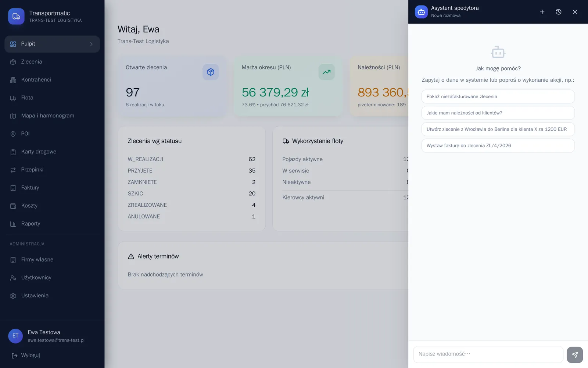Close the Asystent spedytora panel
588x368 pixels.
coord(575,12)
